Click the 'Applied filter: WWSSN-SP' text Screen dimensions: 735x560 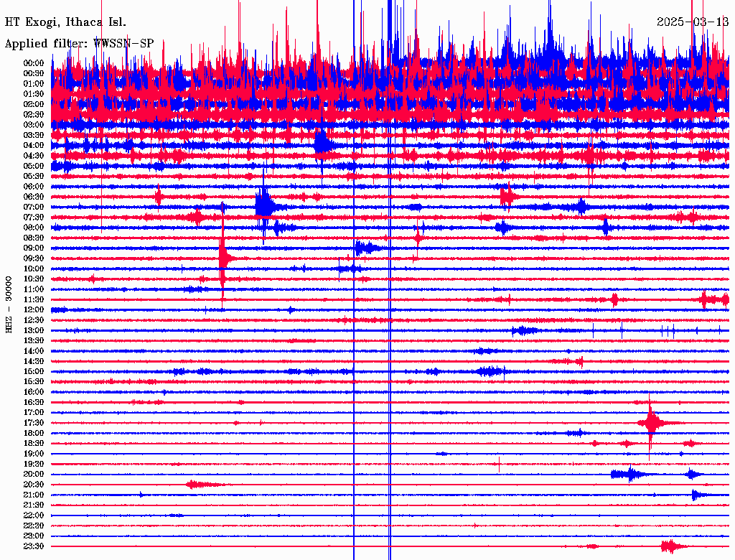click(x=79, y=44)
